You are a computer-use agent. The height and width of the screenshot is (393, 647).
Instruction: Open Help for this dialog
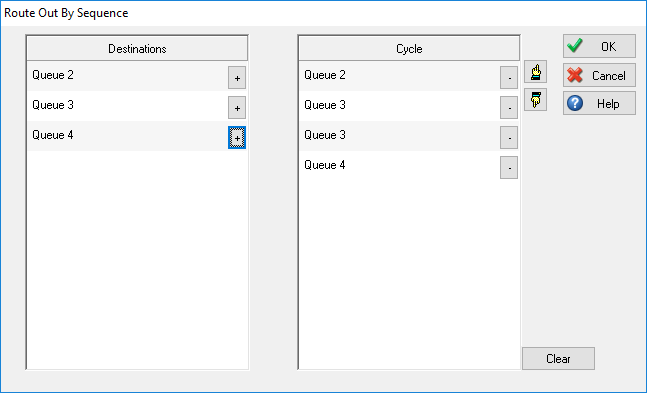pos(599,103)
